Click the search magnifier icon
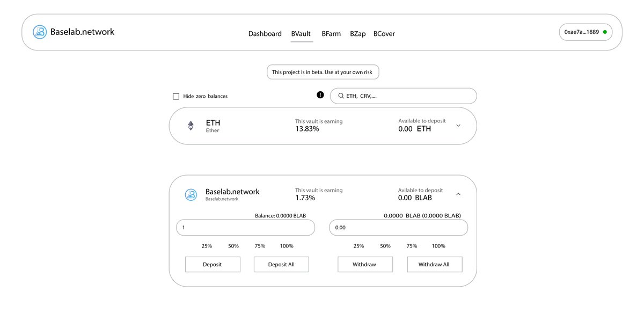Image resolution: width=644 pixels, height=313 pixels. tap(341, 96)
